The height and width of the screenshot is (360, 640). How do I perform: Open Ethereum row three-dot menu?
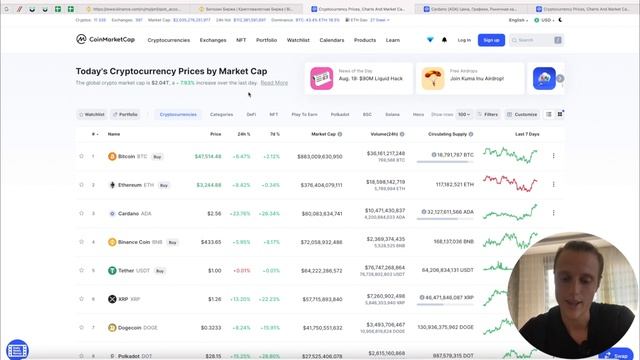tap(553, 184)
